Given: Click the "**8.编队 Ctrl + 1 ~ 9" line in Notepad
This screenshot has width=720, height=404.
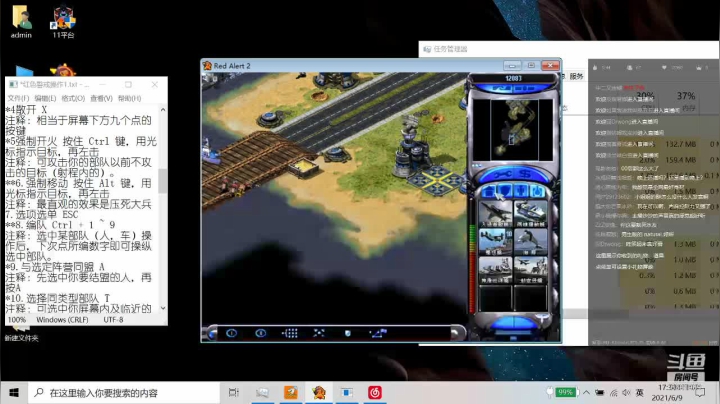Looking at the screenshot, I should pyautogui.click(x=60, y=225).
